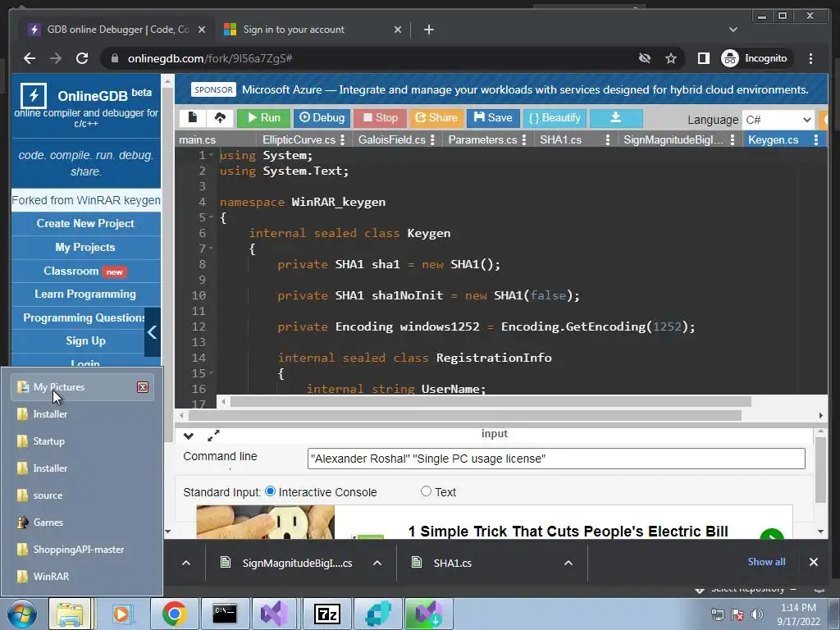This screenshot has width=840, height=630.
Task: Select Interactive Console radio button
Action: (271, 491)
